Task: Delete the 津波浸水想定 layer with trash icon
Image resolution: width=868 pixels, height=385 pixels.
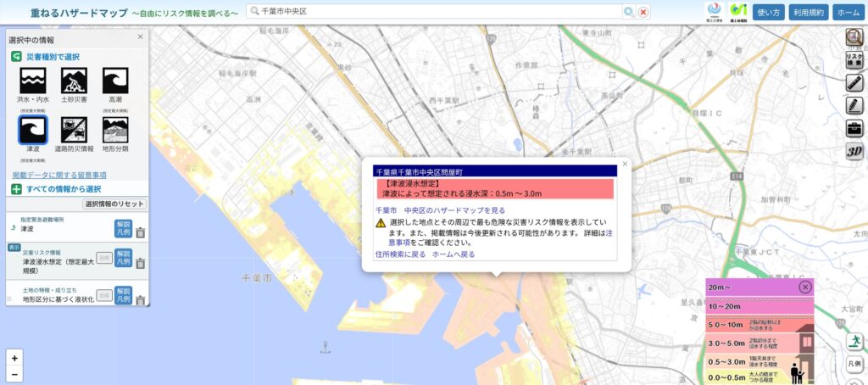Action: [x=141, y=264]
